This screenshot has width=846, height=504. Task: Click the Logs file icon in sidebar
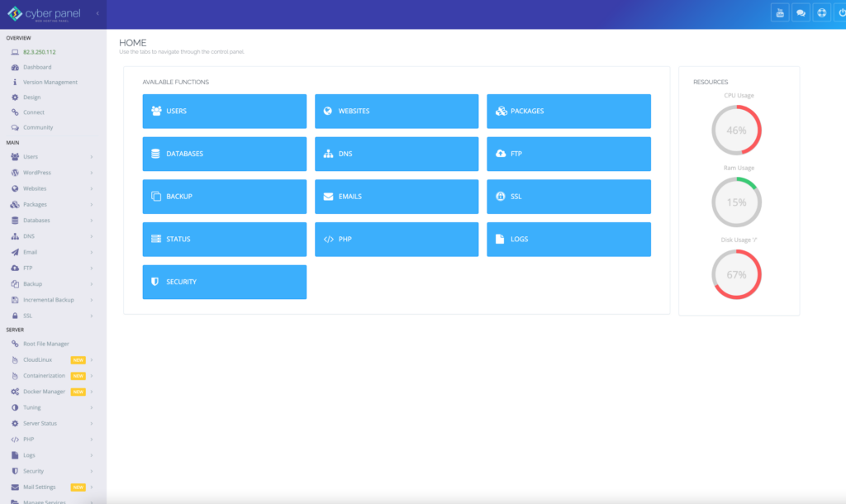point(15,455)
